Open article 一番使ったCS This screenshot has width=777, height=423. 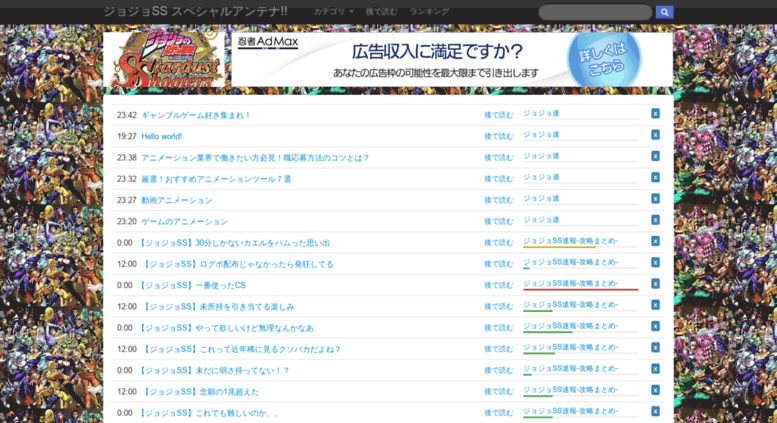pos(192,286)
